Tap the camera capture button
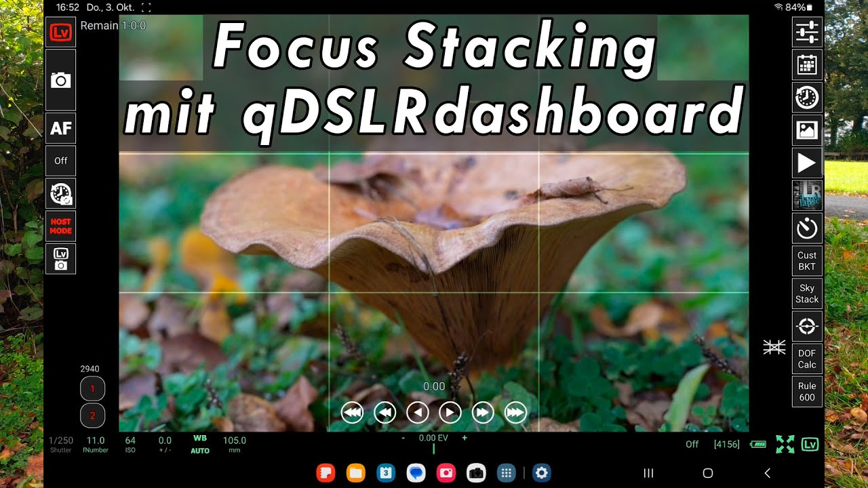Image resolution: width=868 pixels, height=488 pixels. click(x=60, y=80)
